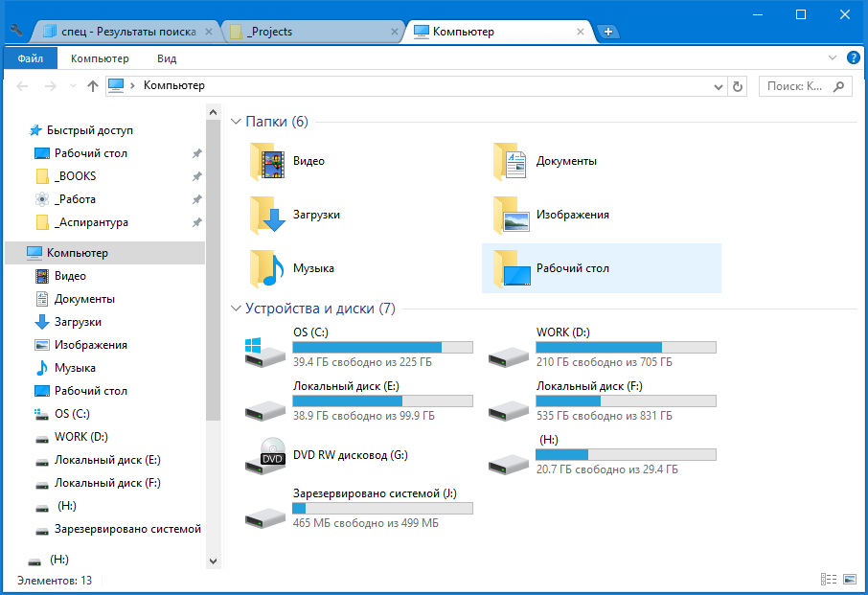Switch to large icons view in status bar
This screenshot has height=595, width=868.
850,580
